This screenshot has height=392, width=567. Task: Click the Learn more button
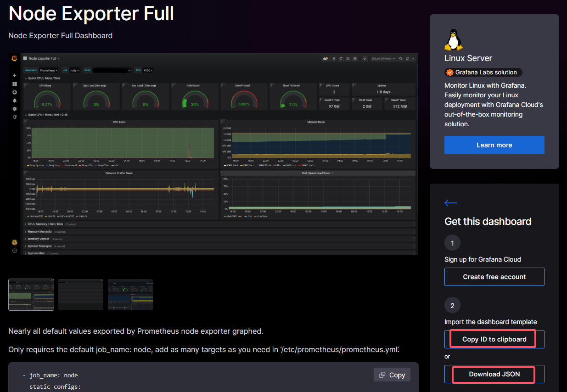494,145
